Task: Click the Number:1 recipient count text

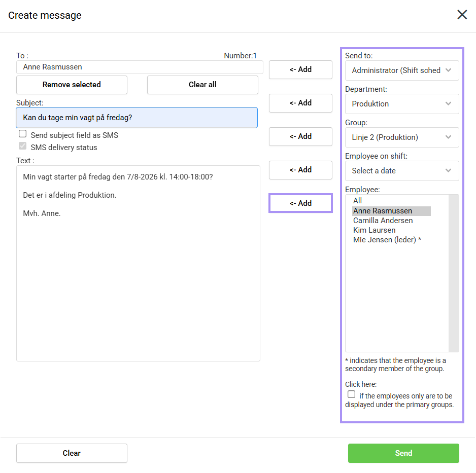Action: (x=240, y=56)
